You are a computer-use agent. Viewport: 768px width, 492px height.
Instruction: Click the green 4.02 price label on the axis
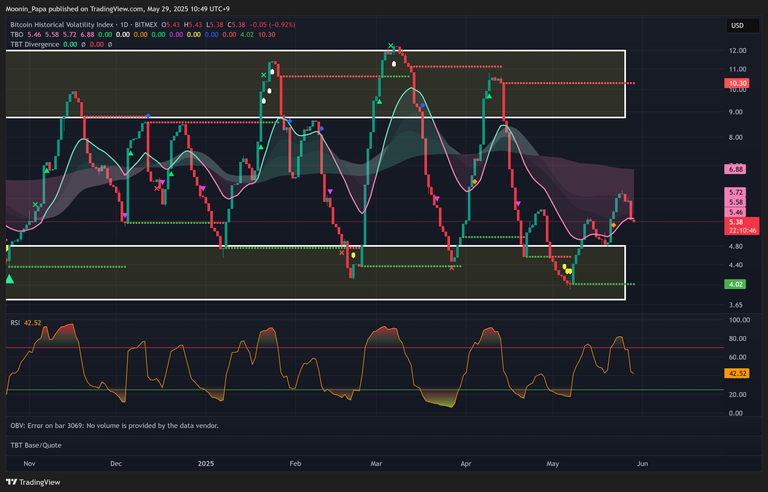tap(736, 284)
